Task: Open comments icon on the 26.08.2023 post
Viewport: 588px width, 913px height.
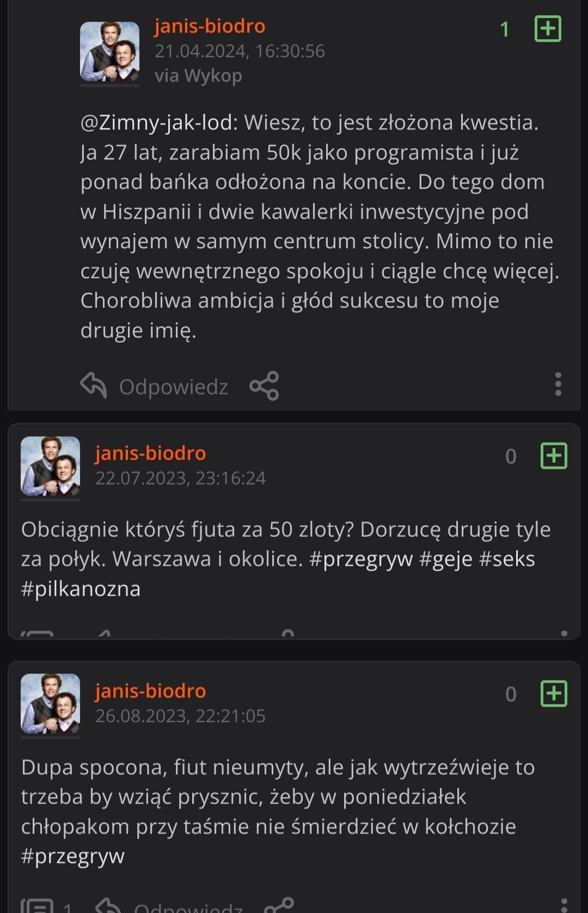Action: [x=37, y=906]
